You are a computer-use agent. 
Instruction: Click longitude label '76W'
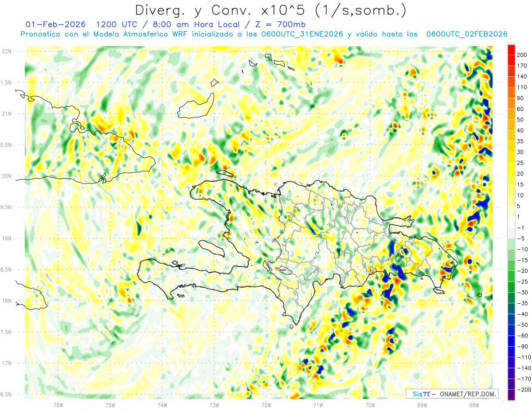[x=58, y=404]
